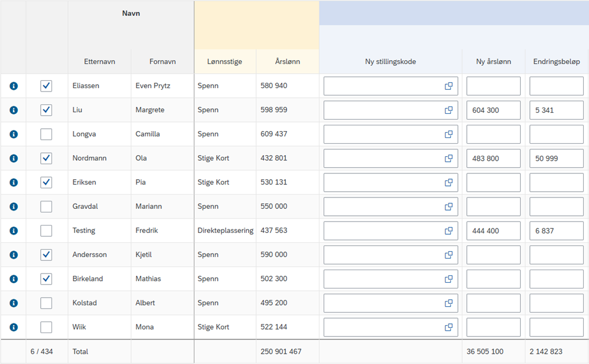This screenshot has height=364, width=589.
Task: Open value help in Eliassen stillingskode field
Action: [449, 86]
